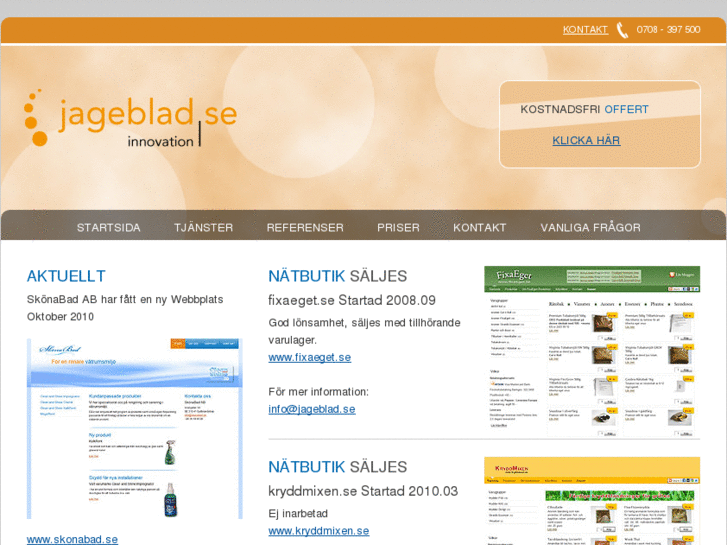This screenshot has height=545, width=727.
Task: Click the KLICKA HÄR offer link
Action: pyautogui.click(x=586, y=141)
